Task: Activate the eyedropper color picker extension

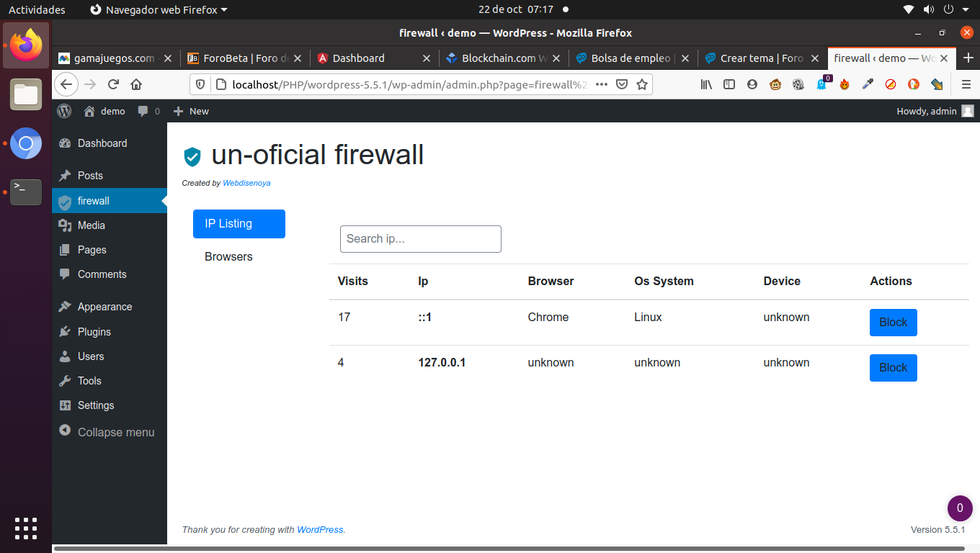Action: tap(868, 84)
